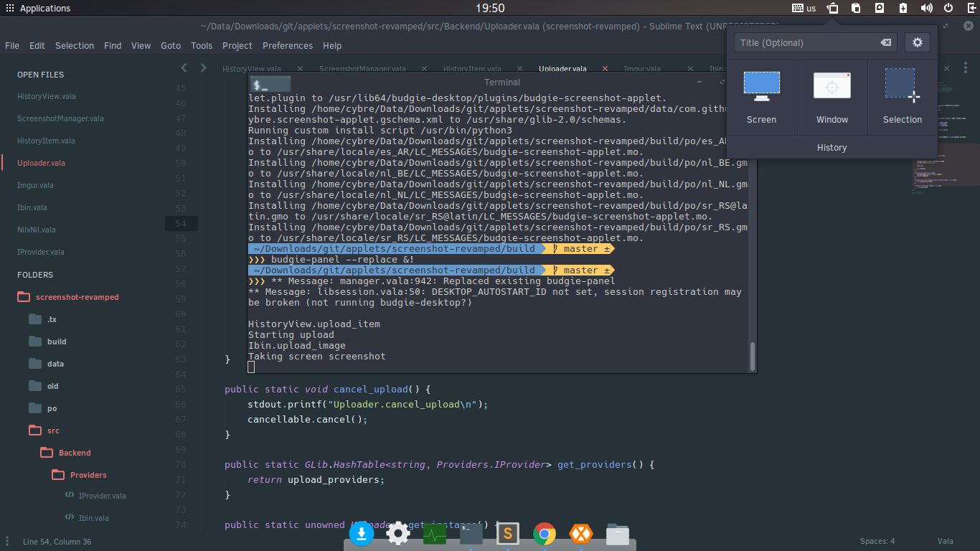This screenshot has height=551, width=980.
Task: Open the keyboard layout us indicator
Action: [x=804, y=9]
